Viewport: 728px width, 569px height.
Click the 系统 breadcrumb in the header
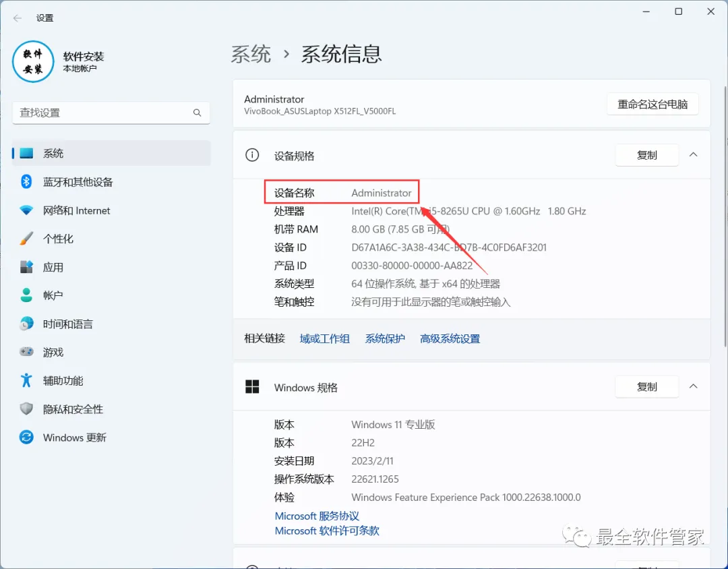[251, 55]
